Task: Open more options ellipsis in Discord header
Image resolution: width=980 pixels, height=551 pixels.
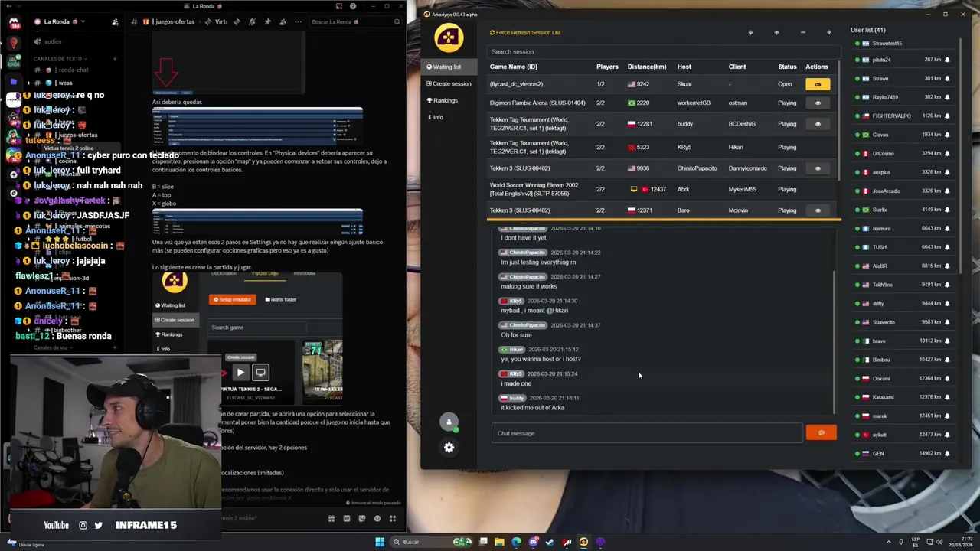Action: [x=299, y=21]
